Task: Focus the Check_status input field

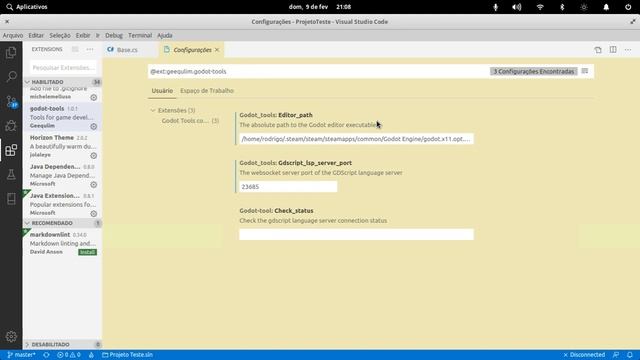Action: point(356,234)
